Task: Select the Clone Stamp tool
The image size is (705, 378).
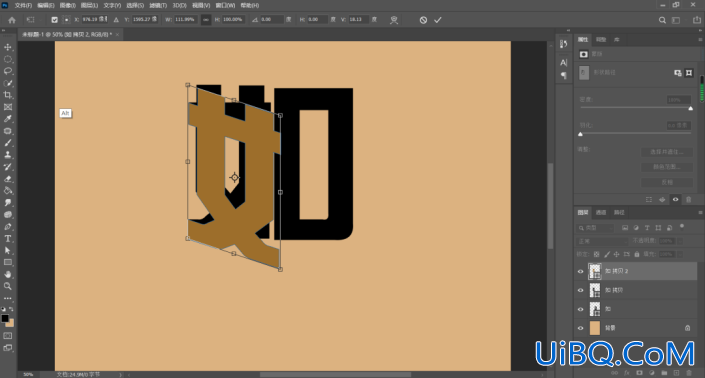Action: coord(8,155)
